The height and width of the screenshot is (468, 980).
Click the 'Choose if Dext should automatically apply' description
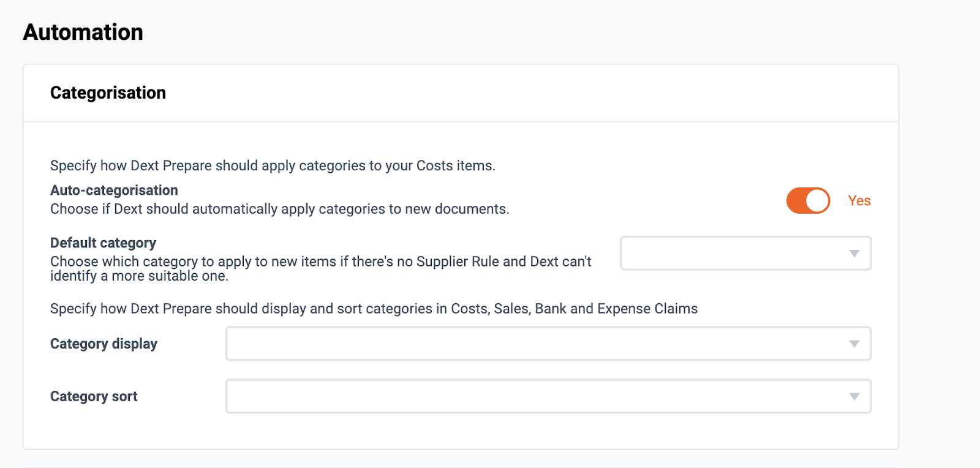tap(279, 209)
